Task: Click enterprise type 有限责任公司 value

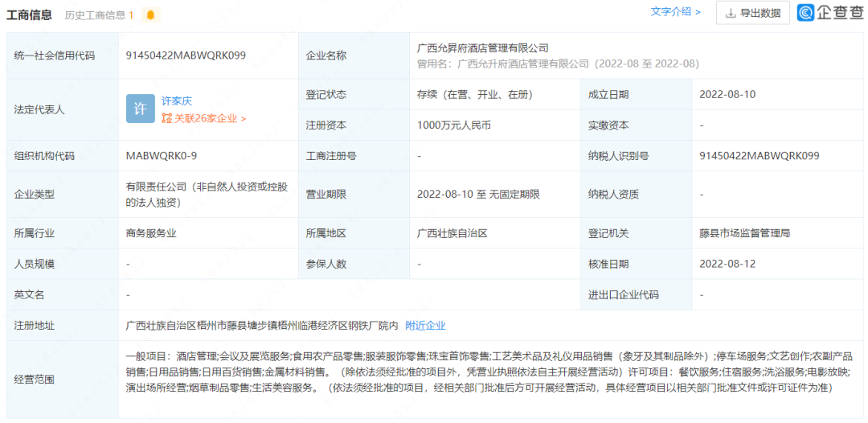Action: click(x=207, y=195)
